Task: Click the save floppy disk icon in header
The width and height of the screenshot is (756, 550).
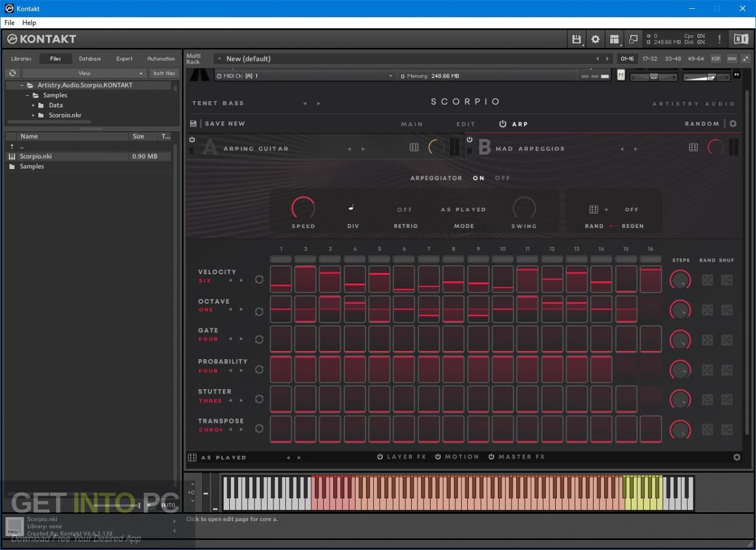Action: tap(576, 39)
